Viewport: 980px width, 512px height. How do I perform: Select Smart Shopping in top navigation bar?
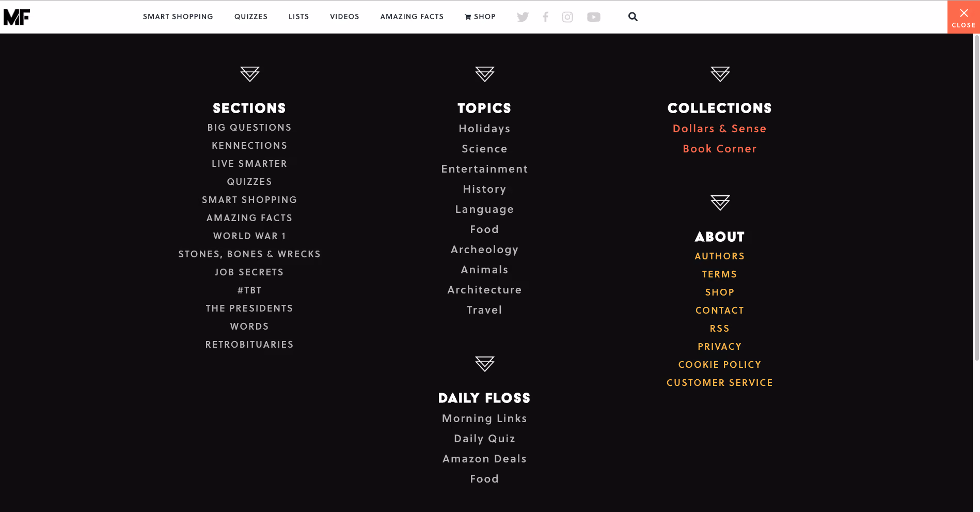pos(178,17)
